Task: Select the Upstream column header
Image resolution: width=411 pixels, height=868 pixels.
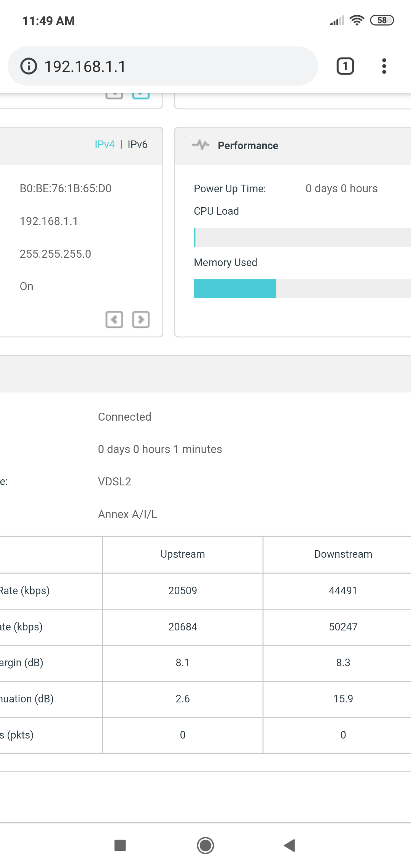Action: [183, 554]
